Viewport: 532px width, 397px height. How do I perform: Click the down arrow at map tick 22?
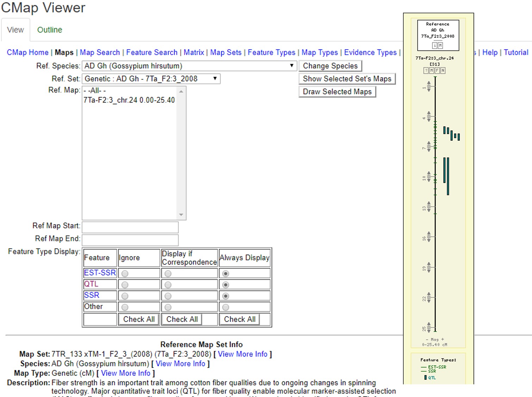point(429,300)
